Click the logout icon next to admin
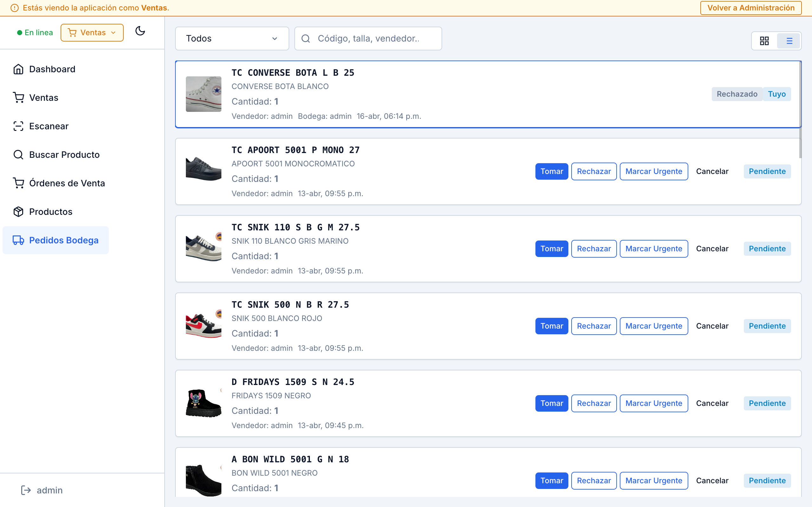812x507 pixels. [26, 490]
